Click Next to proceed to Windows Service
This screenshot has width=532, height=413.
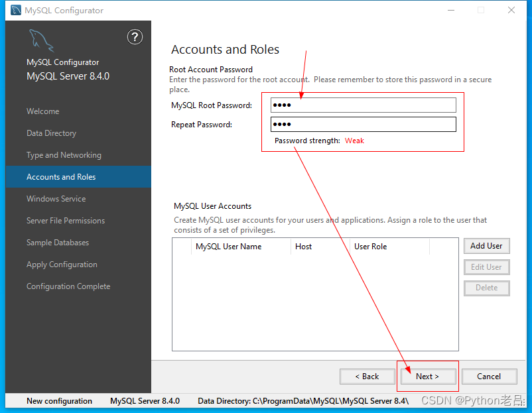pyautogui.click(x=428, y=376)
